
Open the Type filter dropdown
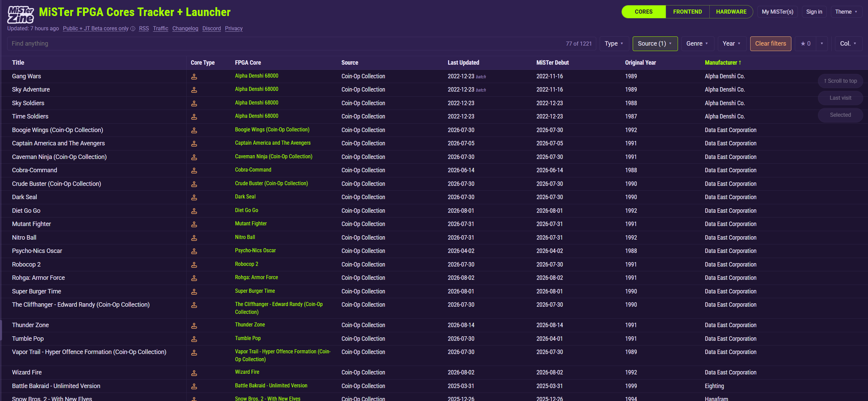coord(614,44)
